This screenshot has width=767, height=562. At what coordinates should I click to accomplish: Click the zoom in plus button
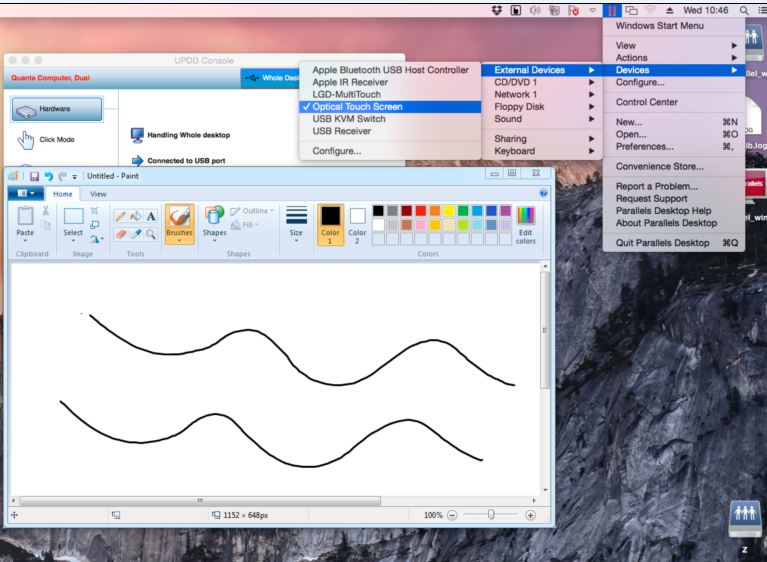coord(530,515)
